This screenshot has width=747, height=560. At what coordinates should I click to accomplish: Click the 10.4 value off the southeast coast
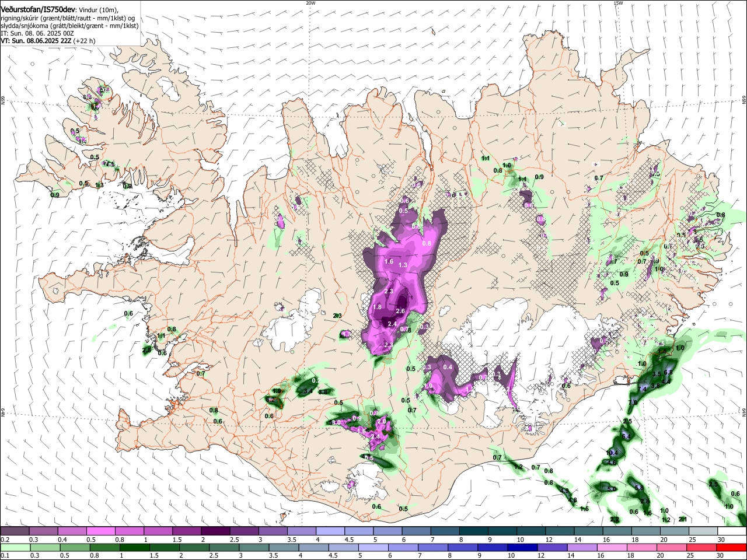[x=612, y=453]
